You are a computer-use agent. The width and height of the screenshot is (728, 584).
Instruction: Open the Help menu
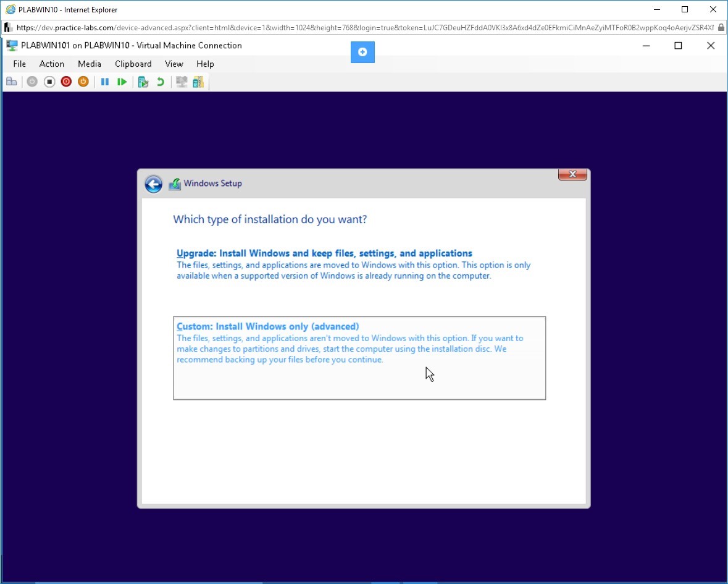pyautogui.click(x=205, y=64)
